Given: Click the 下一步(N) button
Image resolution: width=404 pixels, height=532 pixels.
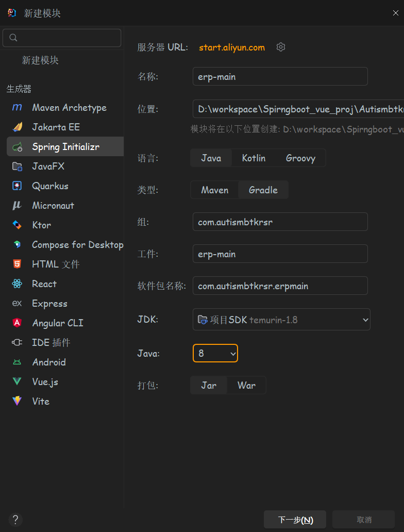Looking at the screenshot, I should click(x=295, y=520).
